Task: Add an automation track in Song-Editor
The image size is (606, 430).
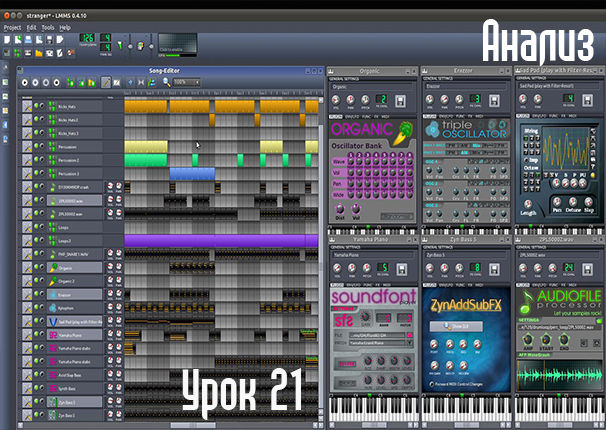Action: coord(92,82)
